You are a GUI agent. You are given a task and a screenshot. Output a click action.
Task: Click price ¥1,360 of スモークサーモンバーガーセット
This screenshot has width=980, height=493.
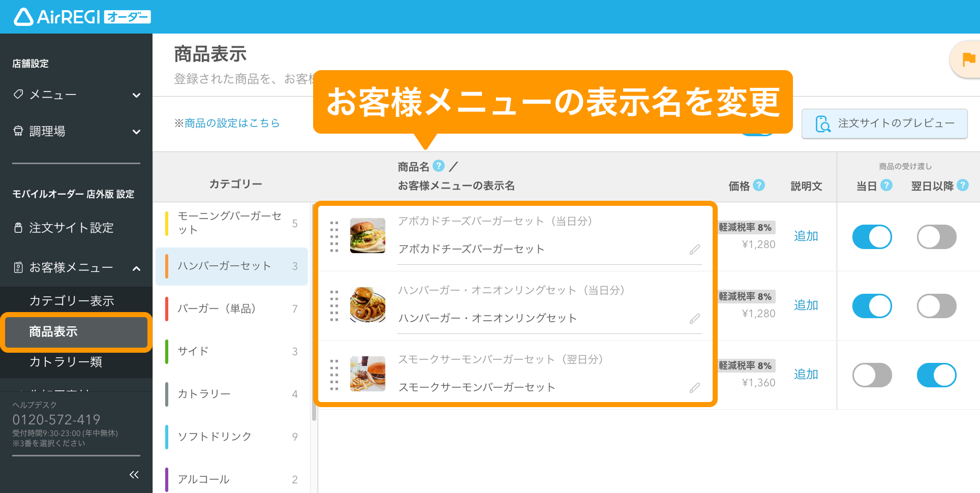[758, 383]
